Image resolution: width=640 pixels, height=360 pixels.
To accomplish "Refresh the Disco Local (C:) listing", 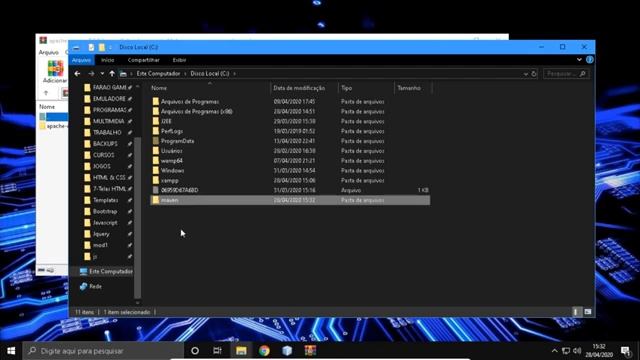I will 534,74.
